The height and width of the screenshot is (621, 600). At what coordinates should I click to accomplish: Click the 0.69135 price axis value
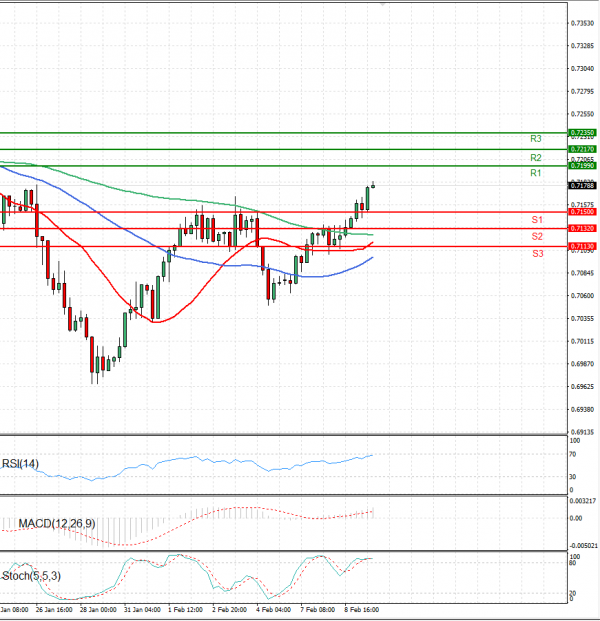[582, 432]
